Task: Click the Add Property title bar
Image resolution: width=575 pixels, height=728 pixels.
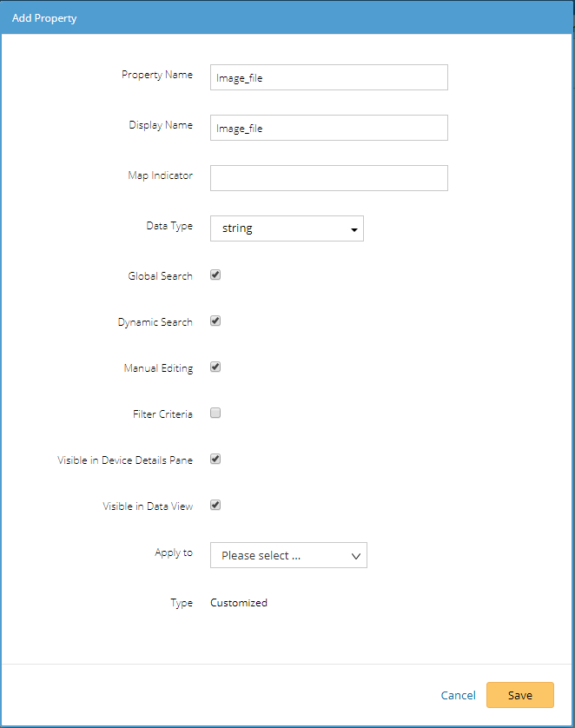Action: (287, 17)
